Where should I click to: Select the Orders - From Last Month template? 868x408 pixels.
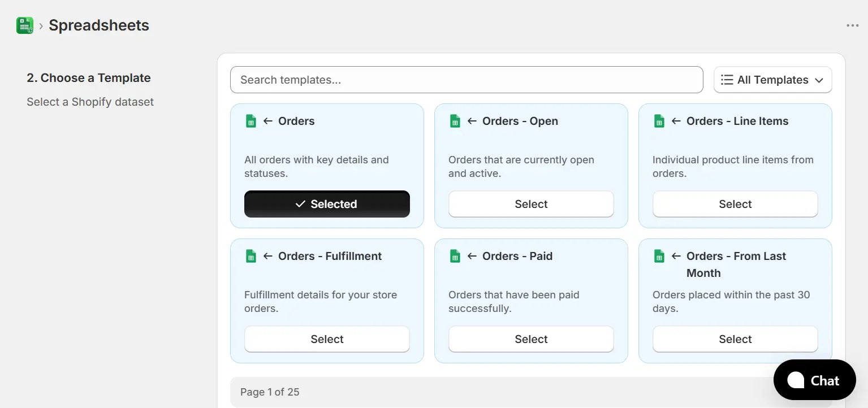(735, 339)
